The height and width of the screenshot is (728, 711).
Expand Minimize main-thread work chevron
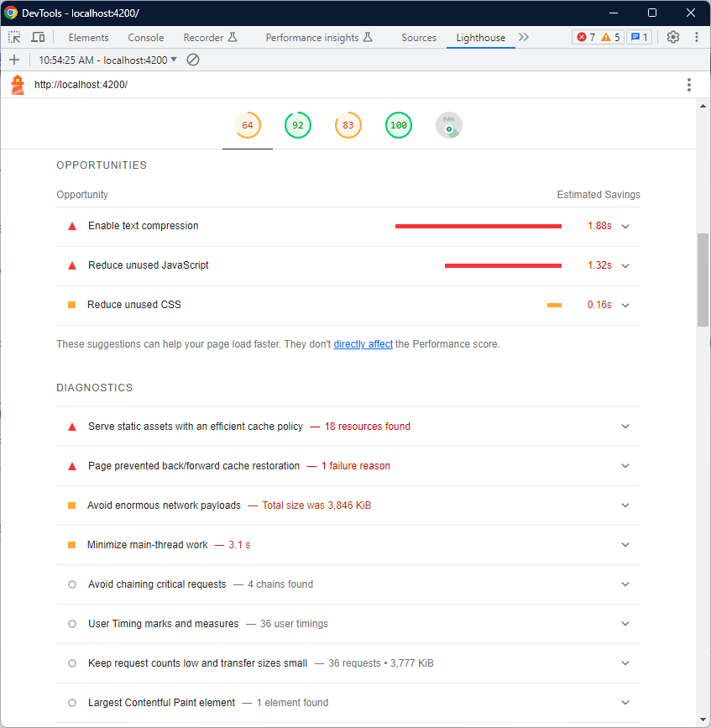625,545
